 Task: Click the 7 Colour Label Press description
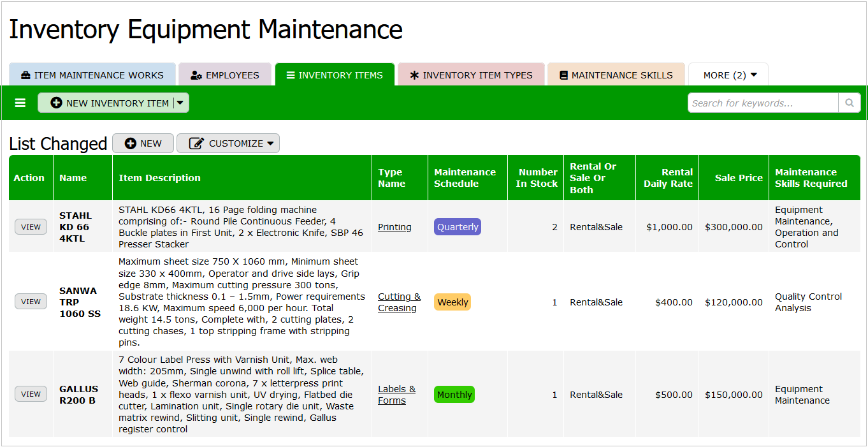(x=242, y=394)
